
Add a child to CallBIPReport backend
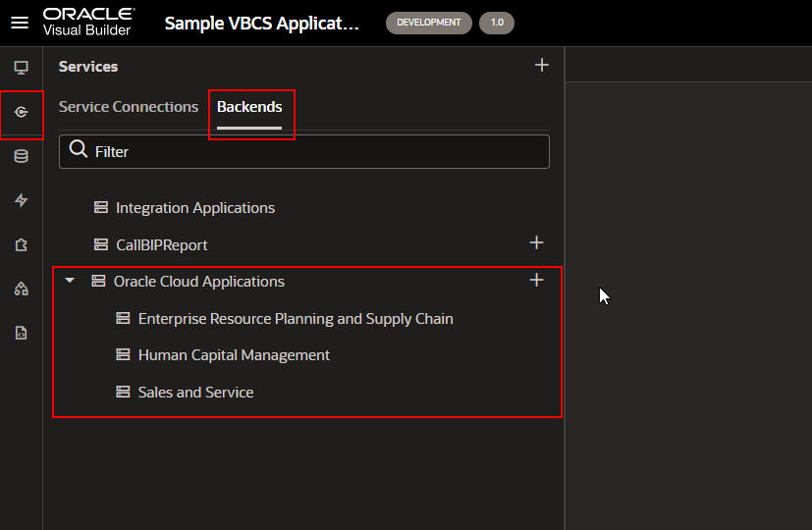pyautogui.click(x=536, y=242)
